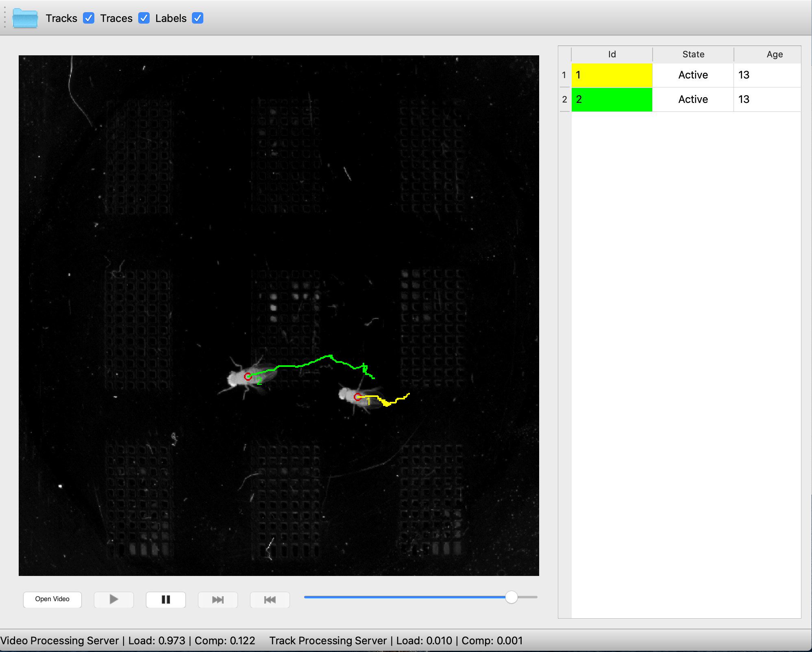
Task: Uncheck the Tracks checkbox
Action: pos(89,18)
